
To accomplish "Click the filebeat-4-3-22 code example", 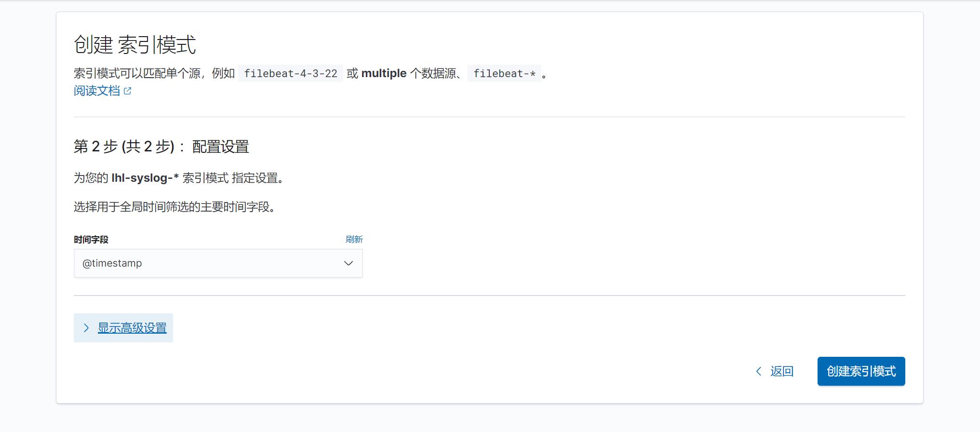I will point(291,73).
